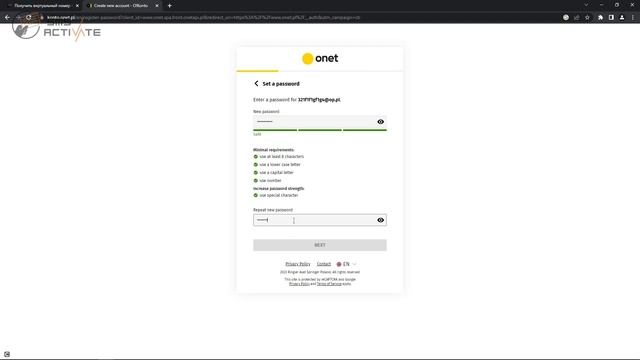Close the Create new account tab
This screenshot has height=360, width=640.
tap(157, 6)
